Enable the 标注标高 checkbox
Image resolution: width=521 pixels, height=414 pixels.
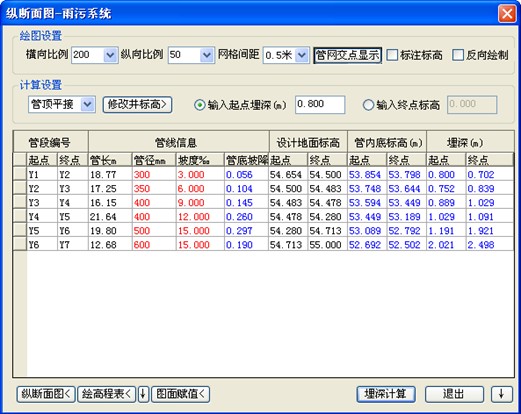point(392,55)
